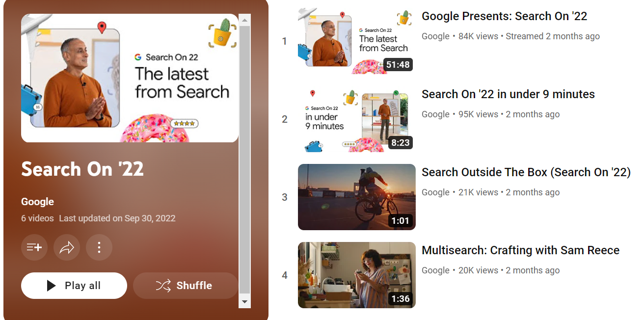
Task: Shuffle the Search On '22 playlist
Action: tap(186, 286)
